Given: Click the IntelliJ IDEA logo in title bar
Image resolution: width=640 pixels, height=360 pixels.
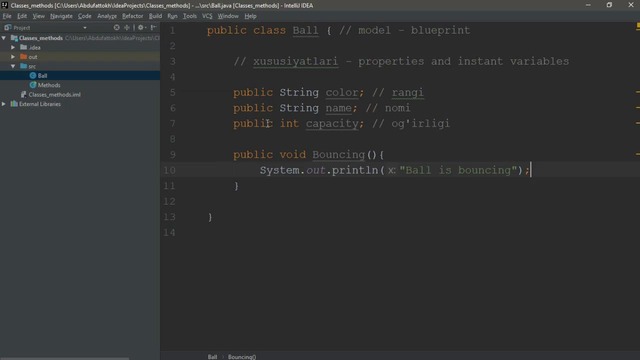Looking at the screenshot, I should [4, 5].
